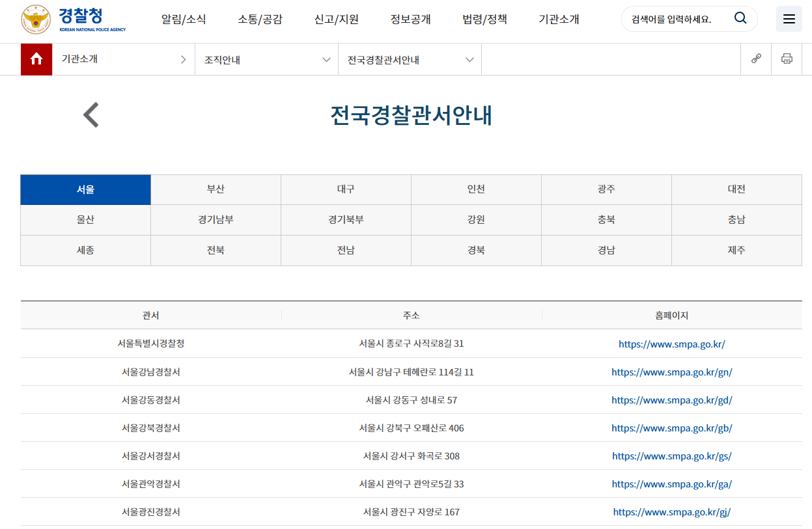Click the back arrow above the page title
This screenshot has width=812, height=529.
pos(91,115)
